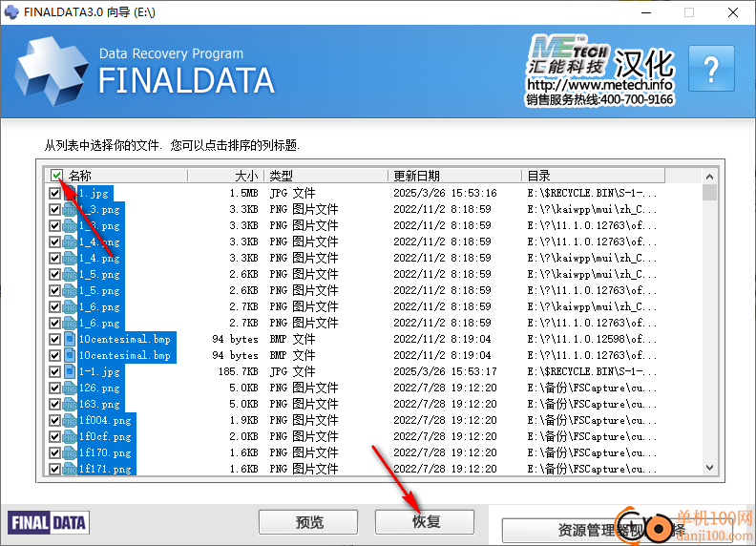Sort list by 名称 column header
The height and width of the screenshot is (546, 756).
pos(116,176)
